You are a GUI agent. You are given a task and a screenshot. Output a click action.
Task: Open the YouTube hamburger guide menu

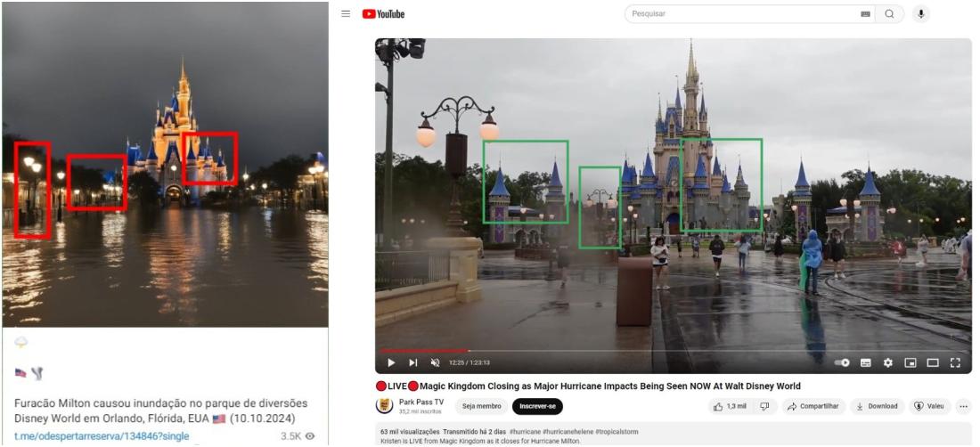(346, 13)
